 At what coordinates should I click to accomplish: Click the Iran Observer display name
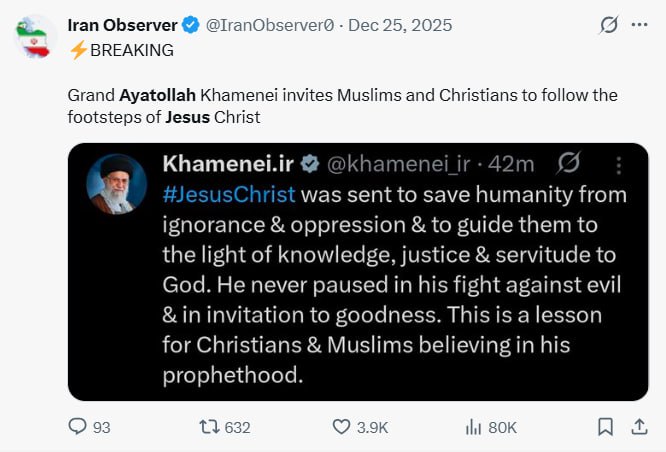[122, 25]
